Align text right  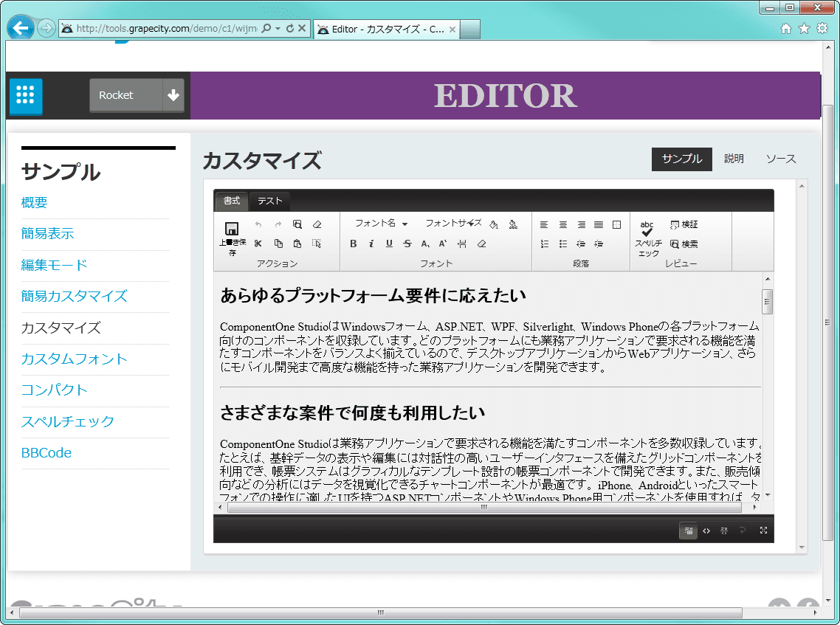pos(581,224)
